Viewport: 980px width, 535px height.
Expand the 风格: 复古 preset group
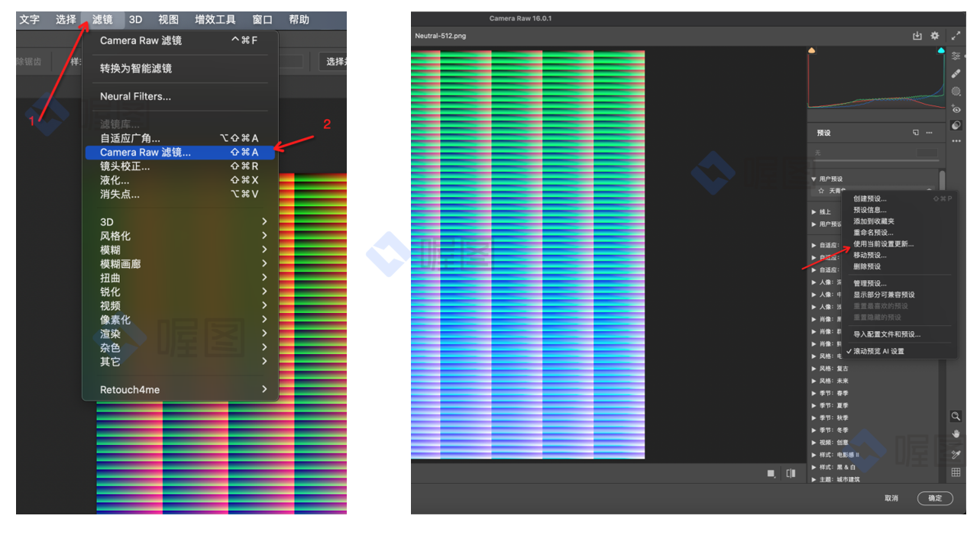(x=814, y=369)
